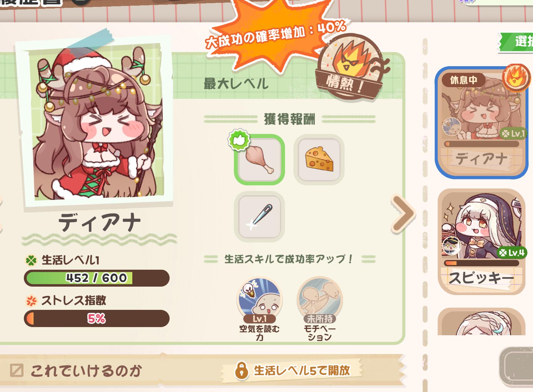The height and width of the screenshot is (392, 533).
Task: Select the ディアナ character card
Action: [481, 123]
